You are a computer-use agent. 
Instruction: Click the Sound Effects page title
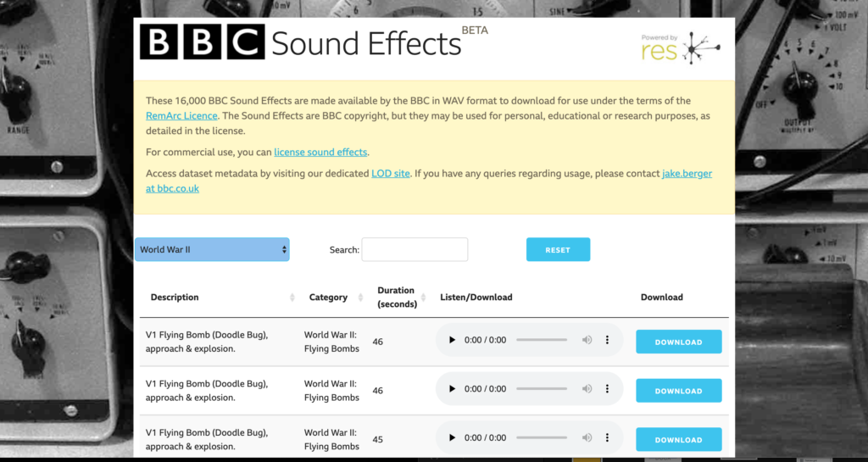tap(366, 44)
